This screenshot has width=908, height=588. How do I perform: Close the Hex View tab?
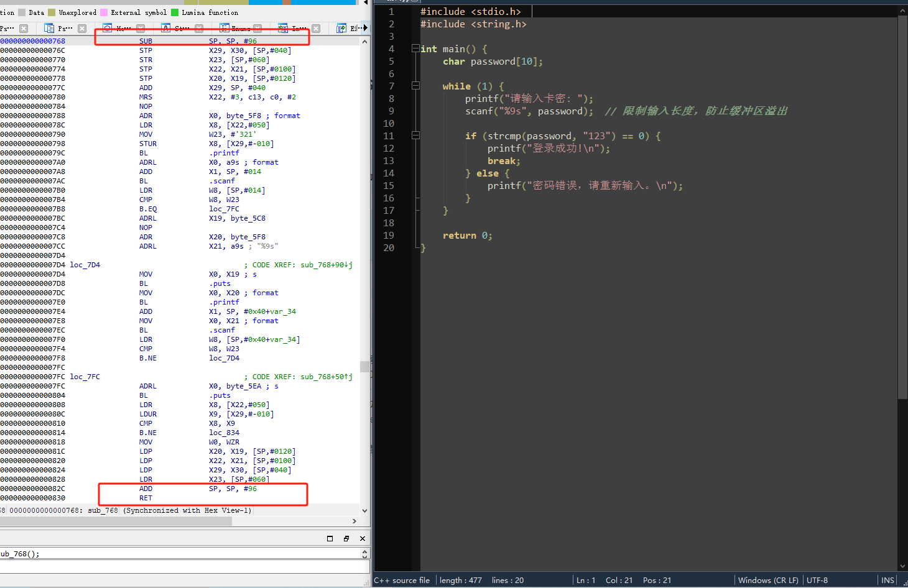(141, 29)
